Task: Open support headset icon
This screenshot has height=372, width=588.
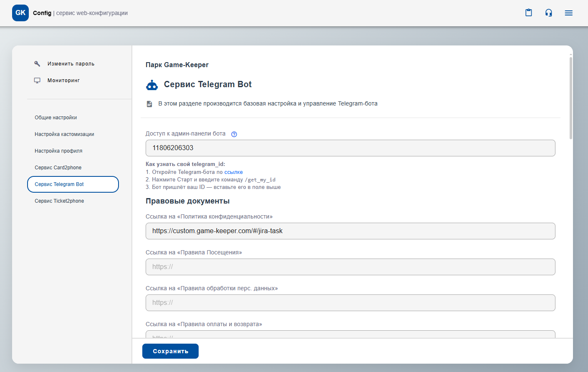Action: (x=549, y=13)
